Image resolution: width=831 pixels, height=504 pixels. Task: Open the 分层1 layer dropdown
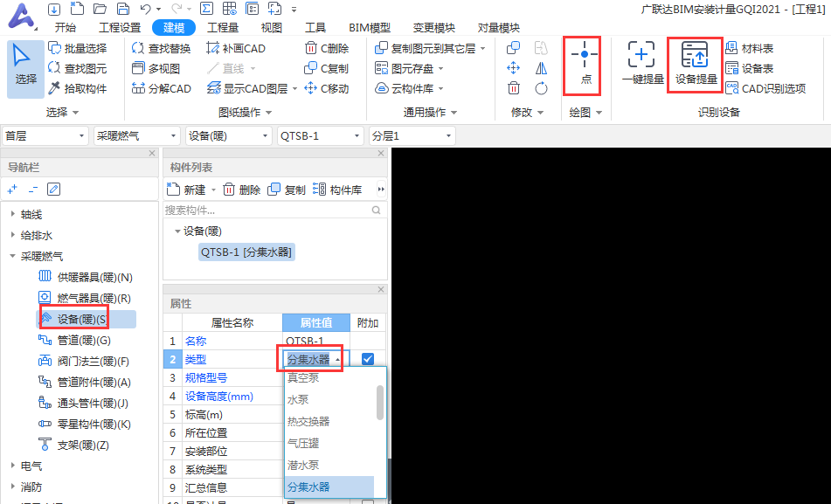coord(412,136)
